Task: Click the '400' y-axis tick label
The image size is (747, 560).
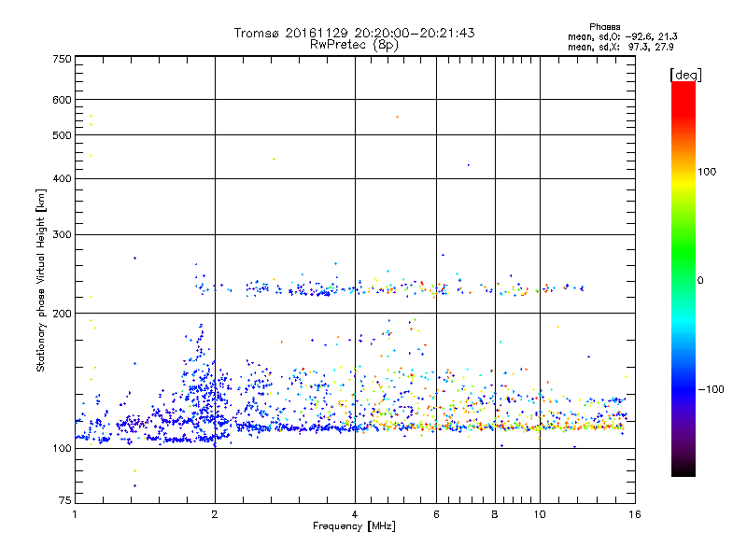Action: click(x=62, y=178)
